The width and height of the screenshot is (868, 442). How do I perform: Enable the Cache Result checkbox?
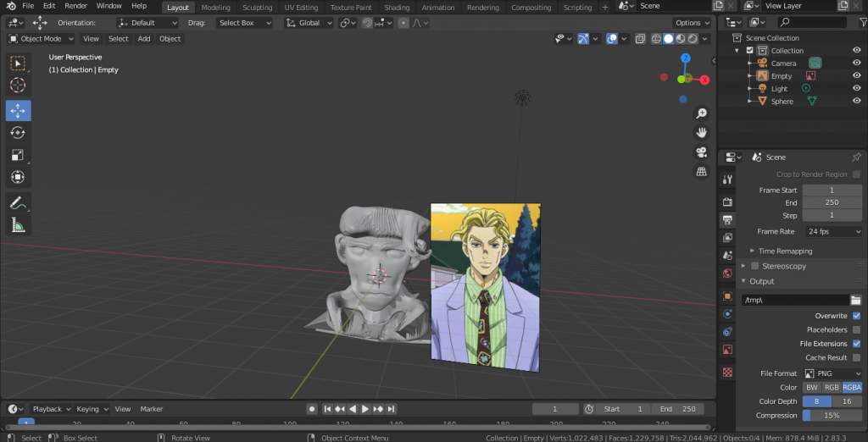(856, 357)
